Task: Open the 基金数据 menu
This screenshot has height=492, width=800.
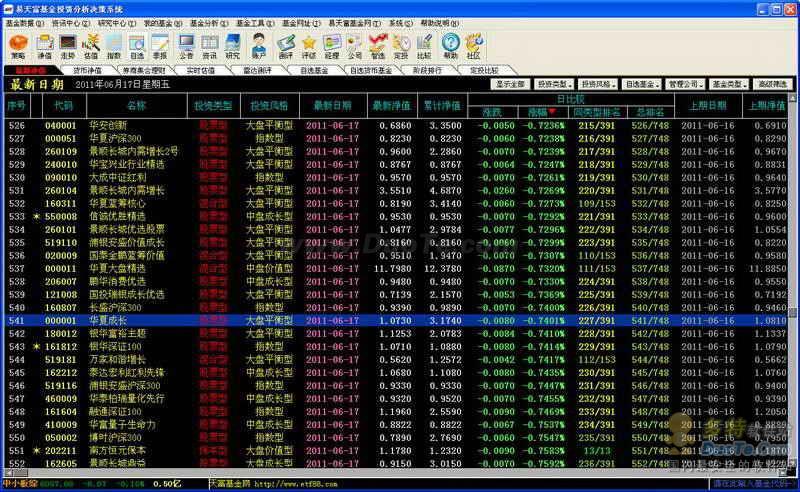Action: 24,23
